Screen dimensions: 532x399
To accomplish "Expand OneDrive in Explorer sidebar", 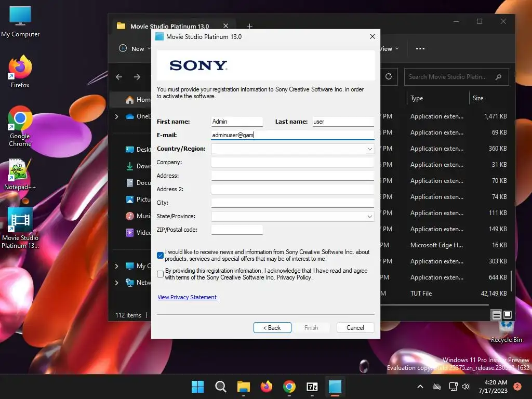I will pos(117,116).
